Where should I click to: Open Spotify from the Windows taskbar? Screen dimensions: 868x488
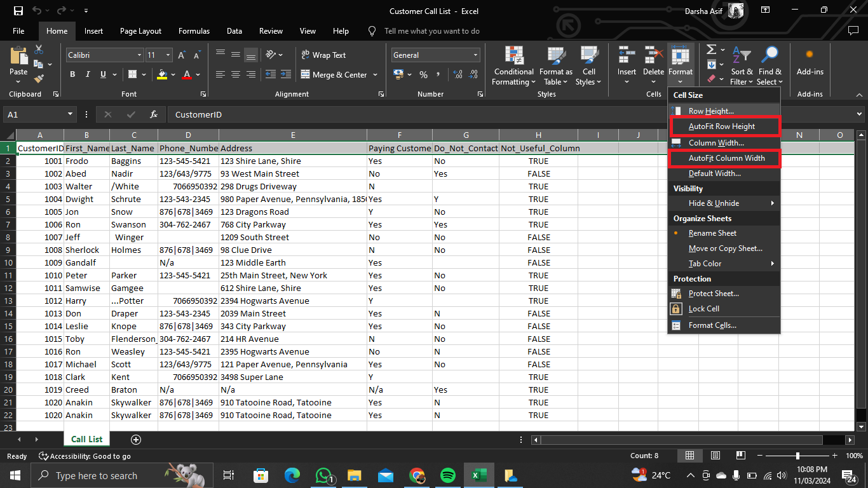447,475
